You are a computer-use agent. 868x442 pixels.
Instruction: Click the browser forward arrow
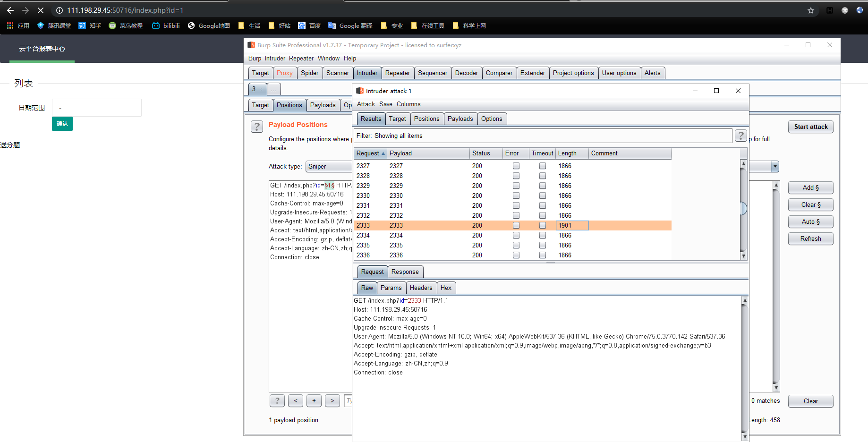(26, 10)
